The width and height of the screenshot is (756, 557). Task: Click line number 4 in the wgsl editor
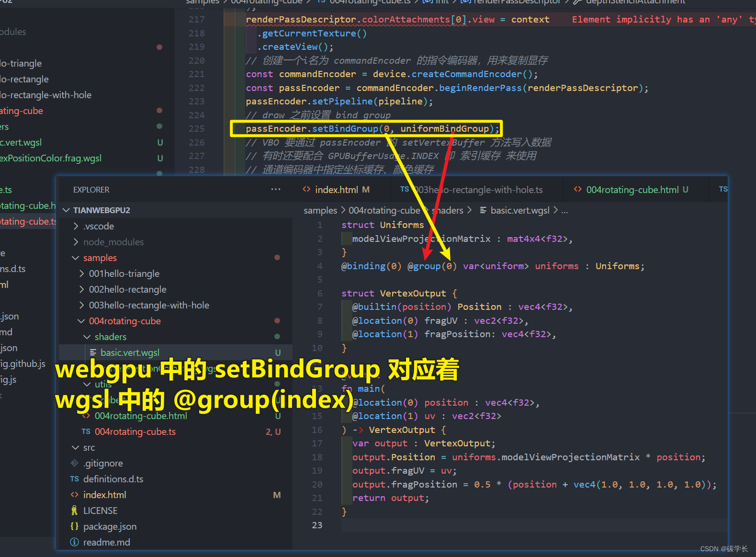pos(320,266)
